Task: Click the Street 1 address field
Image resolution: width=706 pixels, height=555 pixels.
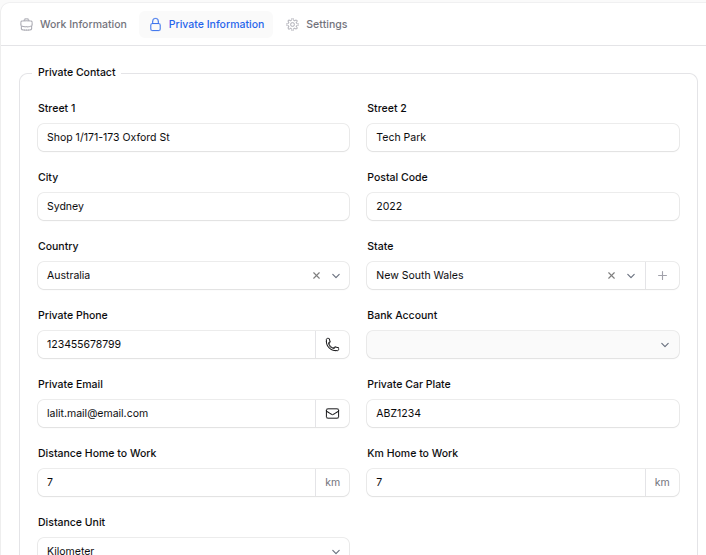Action: (193, 138)
